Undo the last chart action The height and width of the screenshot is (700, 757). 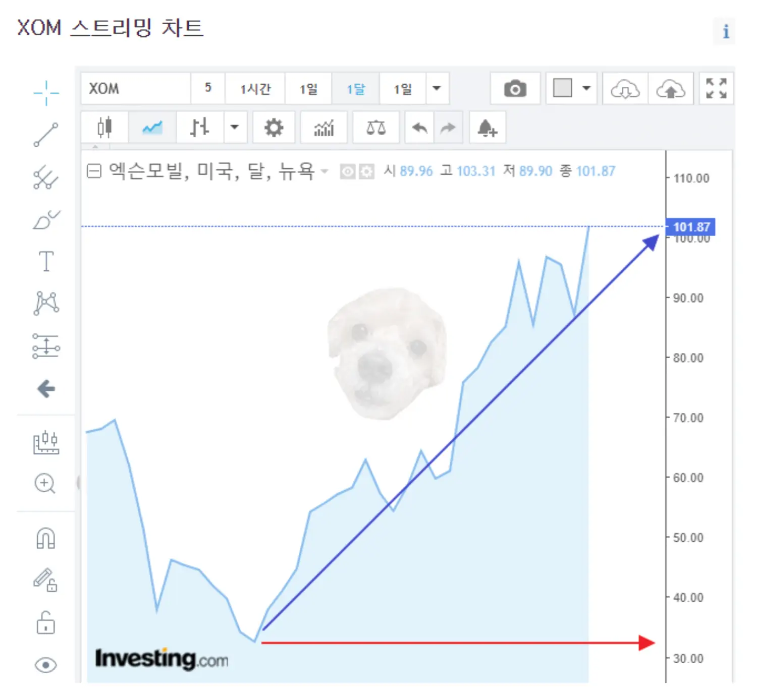tap(419, 127)
